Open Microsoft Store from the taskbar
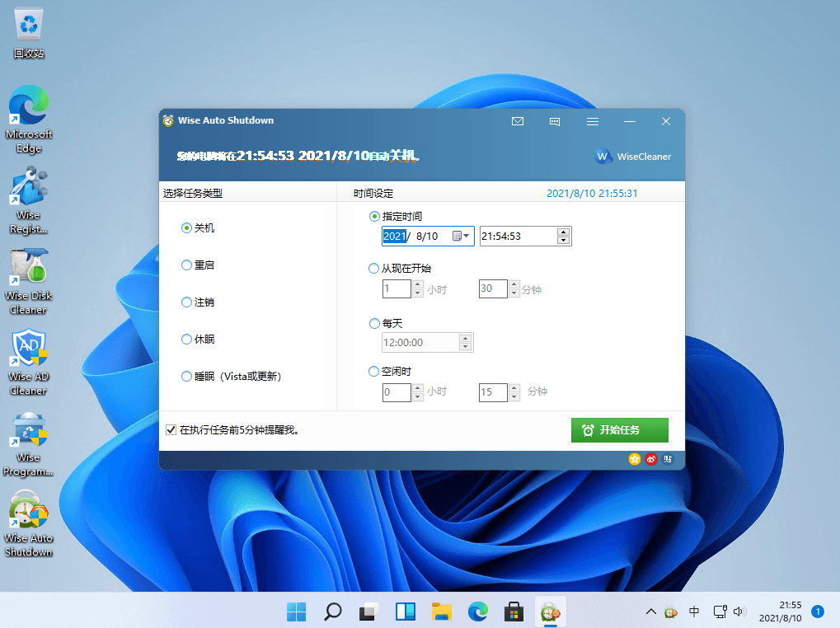This screenshot has width=840, height=628. coord(514,612)
